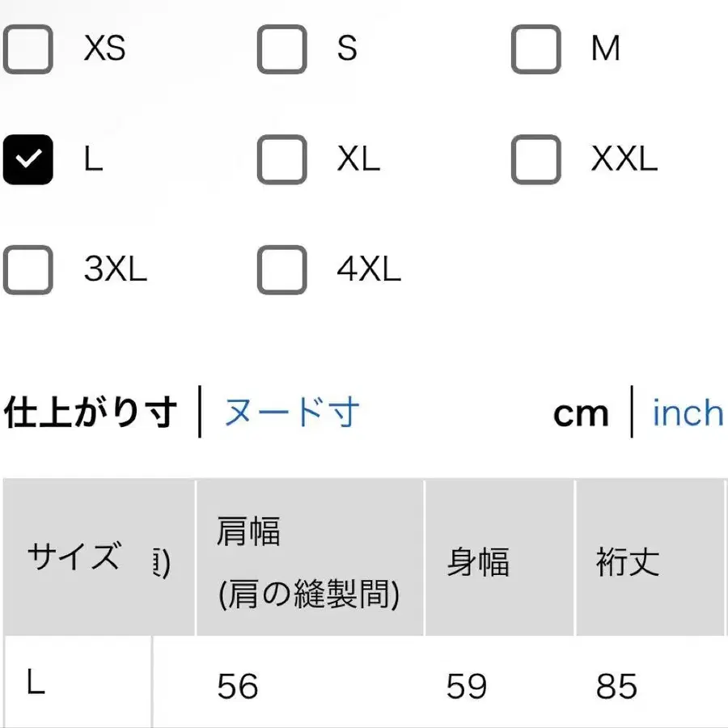This screenshot has height=728, width=728.
Task: Enable the M size checkbox
Action: 535,50
